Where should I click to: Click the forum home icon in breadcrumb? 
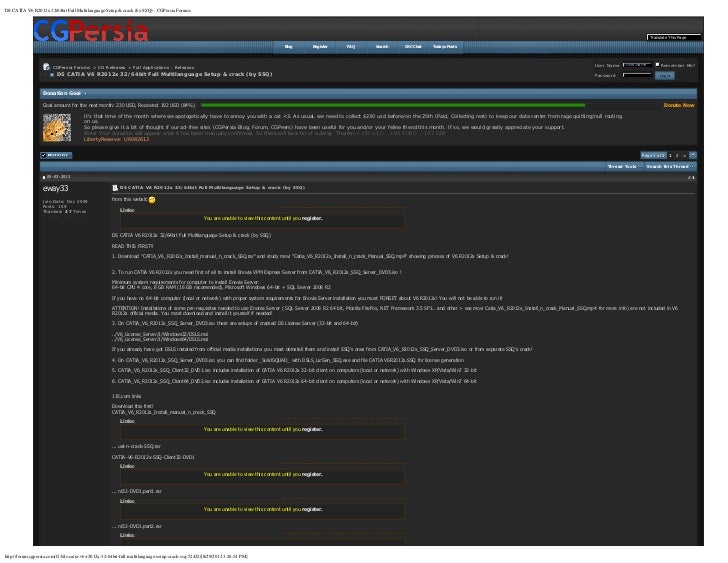tap(46, 67)
